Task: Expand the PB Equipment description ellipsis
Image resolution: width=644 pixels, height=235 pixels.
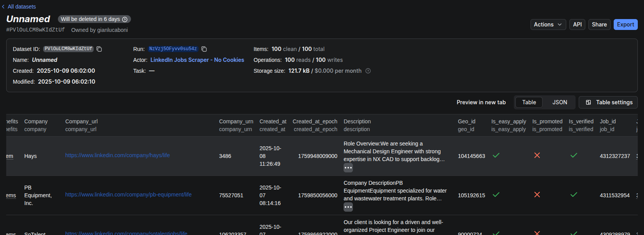Action: click(x=348, y=207)
